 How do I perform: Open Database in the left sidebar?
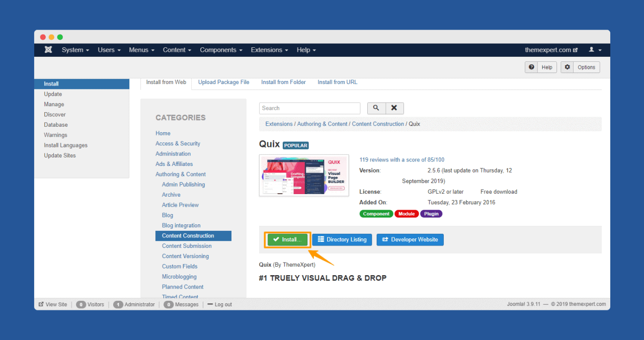point(56,125)
